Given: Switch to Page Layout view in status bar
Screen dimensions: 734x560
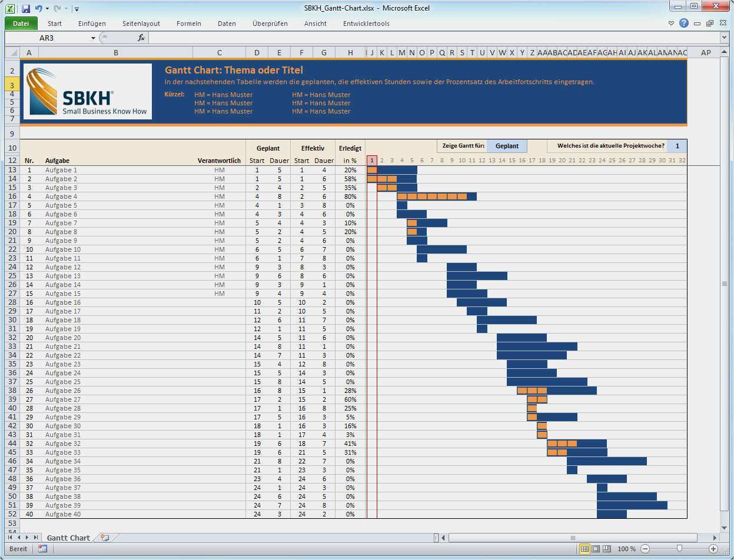Looking at the screenshot, I should pyautogui.click(x=596, y=549).
